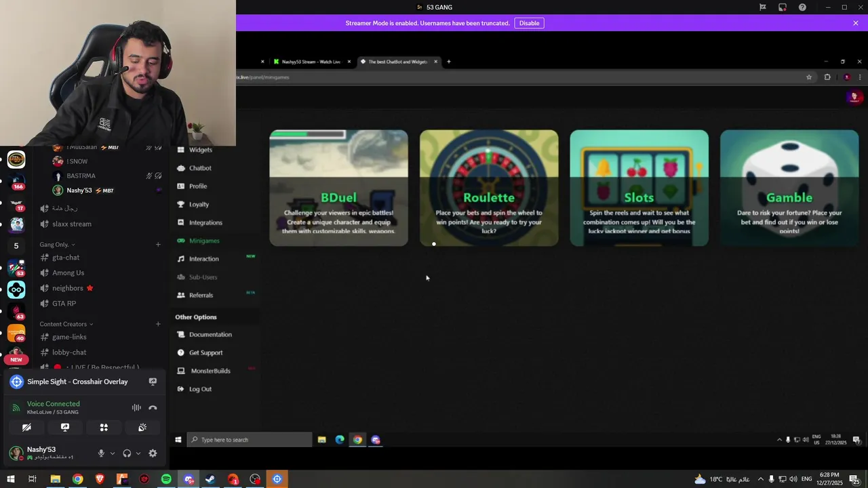Open the server with 166 badge
The image size is (868, 488).
point(16,181)
